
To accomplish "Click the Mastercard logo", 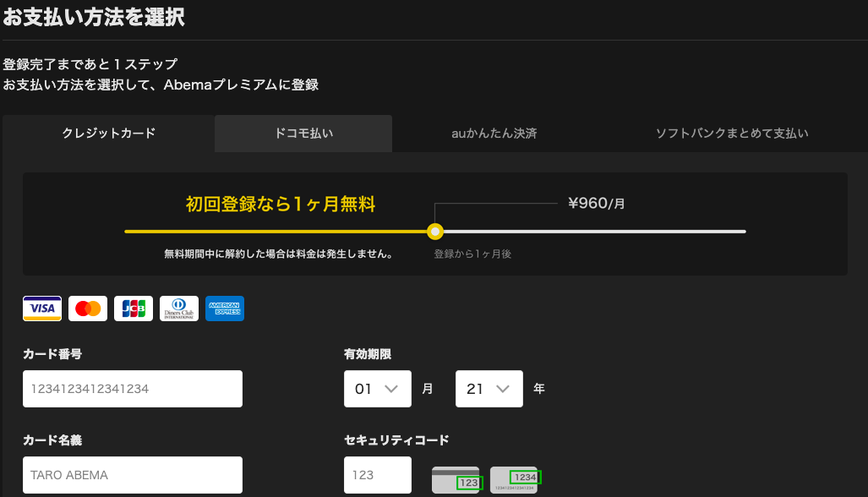I will coord(88,309).
